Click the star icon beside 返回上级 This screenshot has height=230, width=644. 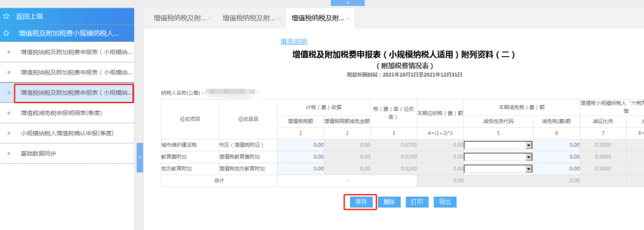[x=6, y=17]
